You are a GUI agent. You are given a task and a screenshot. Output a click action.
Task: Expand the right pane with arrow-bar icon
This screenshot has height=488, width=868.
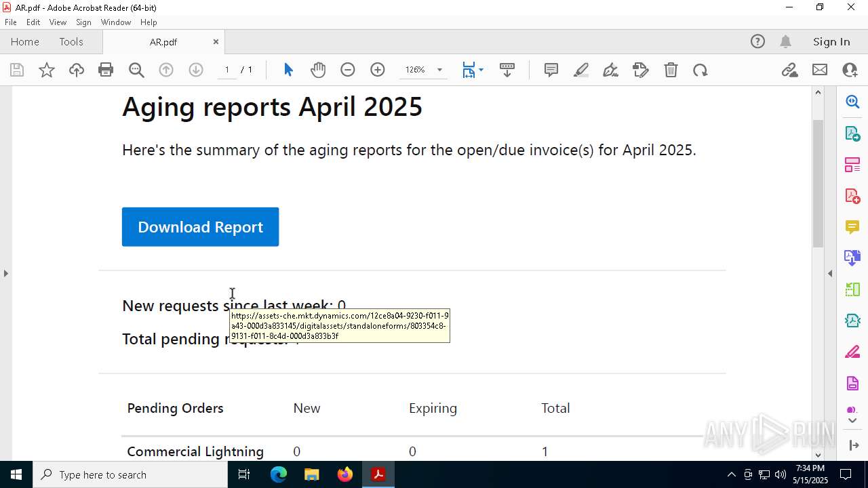point(852,445)
